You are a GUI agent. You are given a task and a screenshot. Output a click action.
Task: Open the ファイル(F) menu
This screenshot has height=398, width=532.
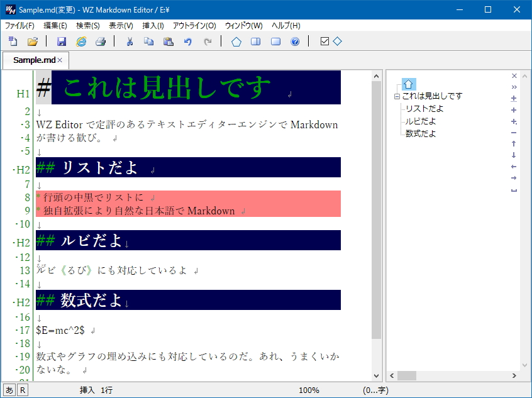click(x=19, y=25)
